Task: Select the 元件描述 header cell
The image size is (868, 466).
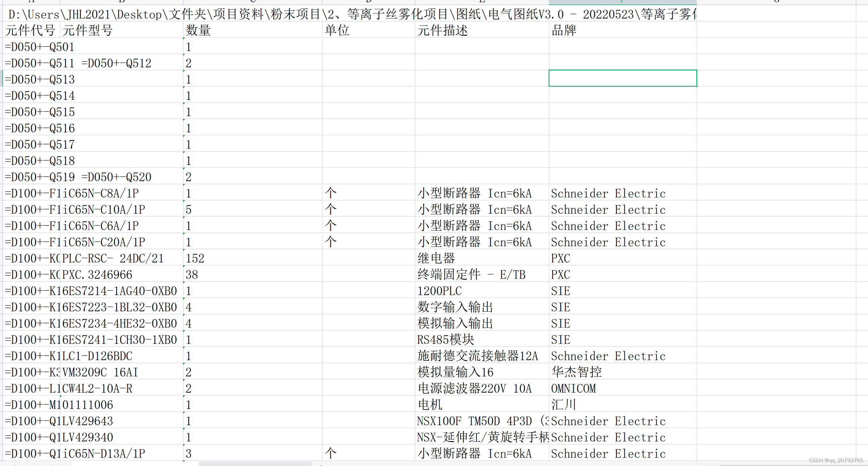Action: click(x=482, y=30)
